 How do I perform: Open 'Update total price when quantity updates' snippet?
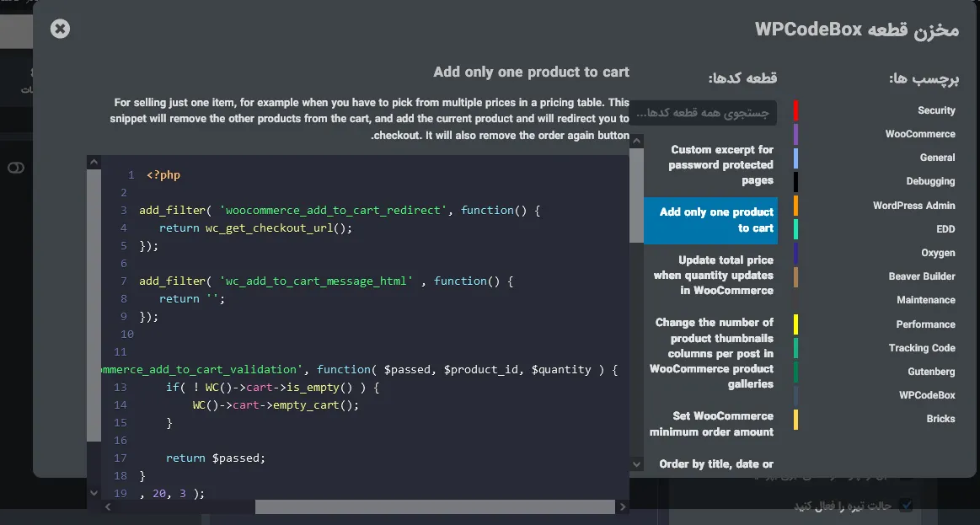point(710,276)
